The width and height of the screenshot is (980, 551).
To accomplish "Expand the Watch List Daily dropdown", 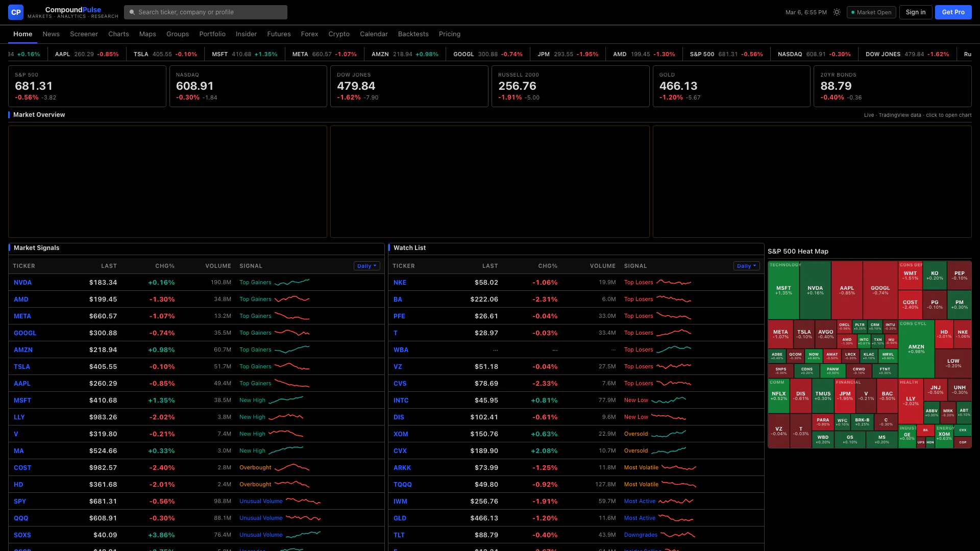I will pos(746,266).
